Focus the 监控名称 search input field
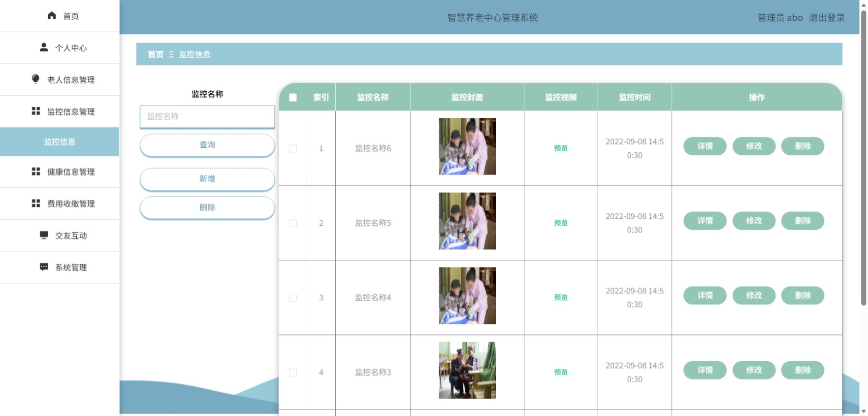Viewport: 868px width, 416px height. click(207, 116)
